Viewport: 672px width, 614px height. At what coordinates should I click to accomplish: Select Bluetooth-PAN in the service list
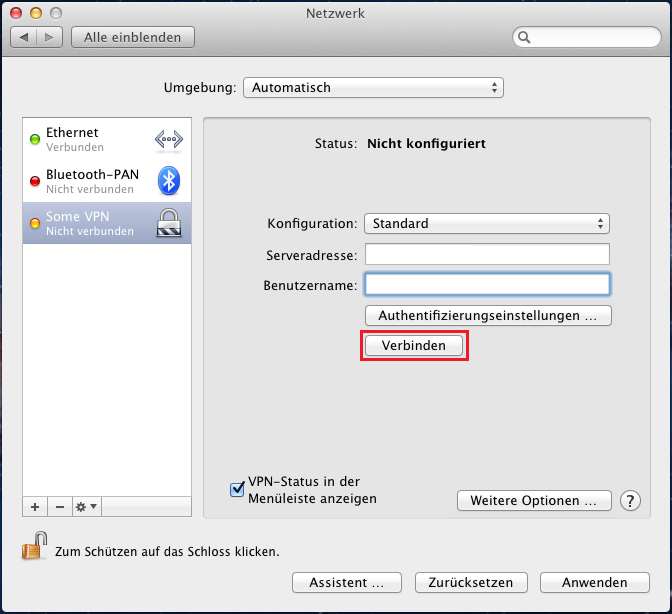90,181
